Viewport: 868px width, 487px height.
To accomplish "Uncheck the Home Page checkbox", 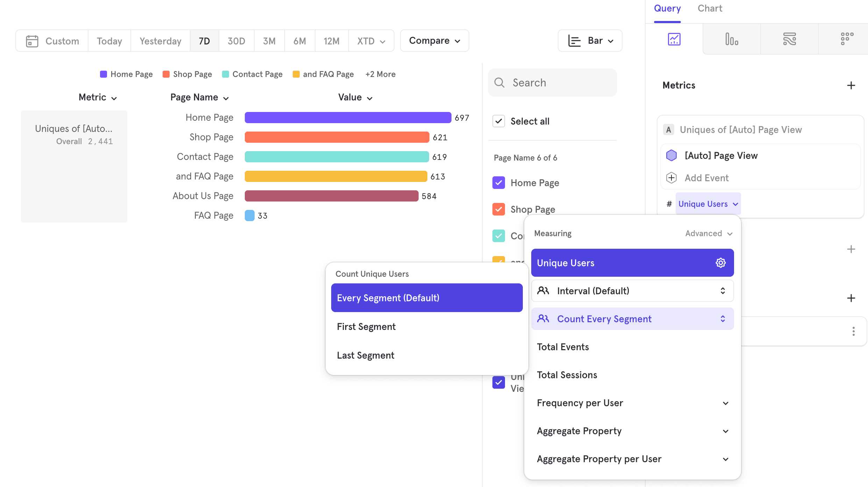I will [498, 183].
